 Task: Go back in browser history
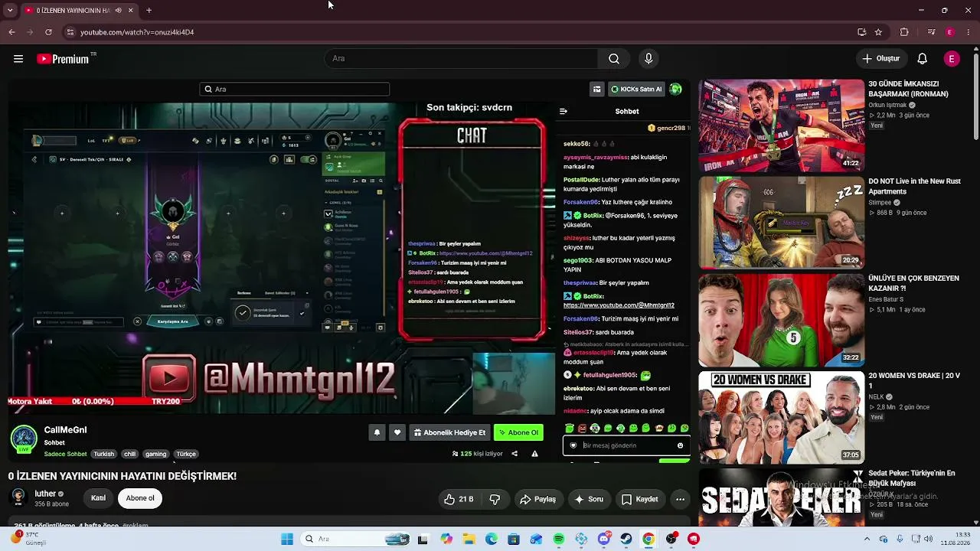11,32
